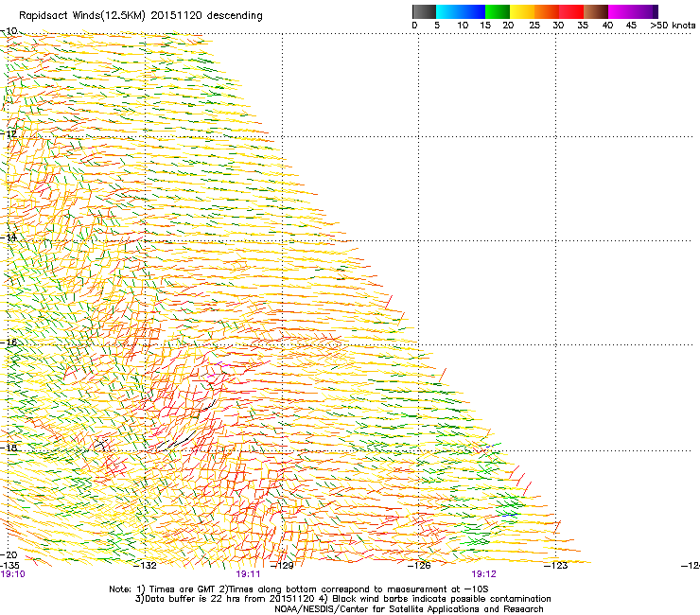Click the 'Times are GMT' note line
Image resolution: width=700 pixels, height=615 pixels.
[299, 589]
